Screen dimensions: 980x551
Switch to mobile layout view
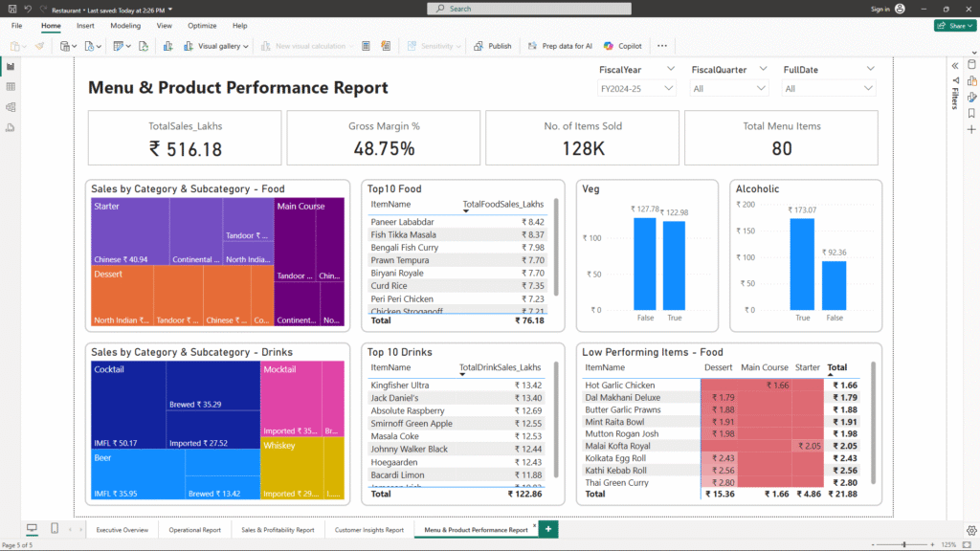[x=54, y=529]
